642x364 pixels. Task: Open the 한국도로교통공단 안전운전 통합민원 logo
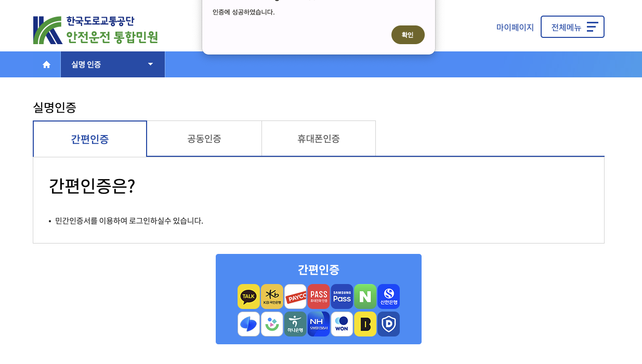tap(95, 30)
